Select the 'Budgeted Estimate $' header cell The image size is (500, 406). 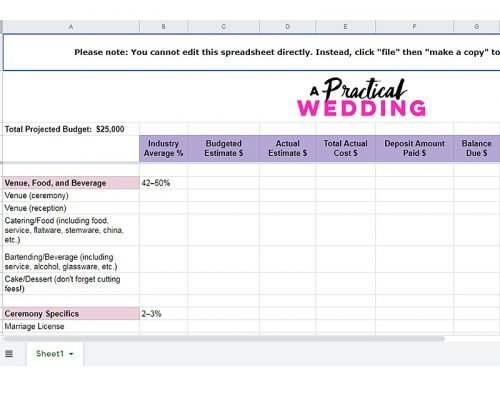pyautogui.click(x=223, y=148)
